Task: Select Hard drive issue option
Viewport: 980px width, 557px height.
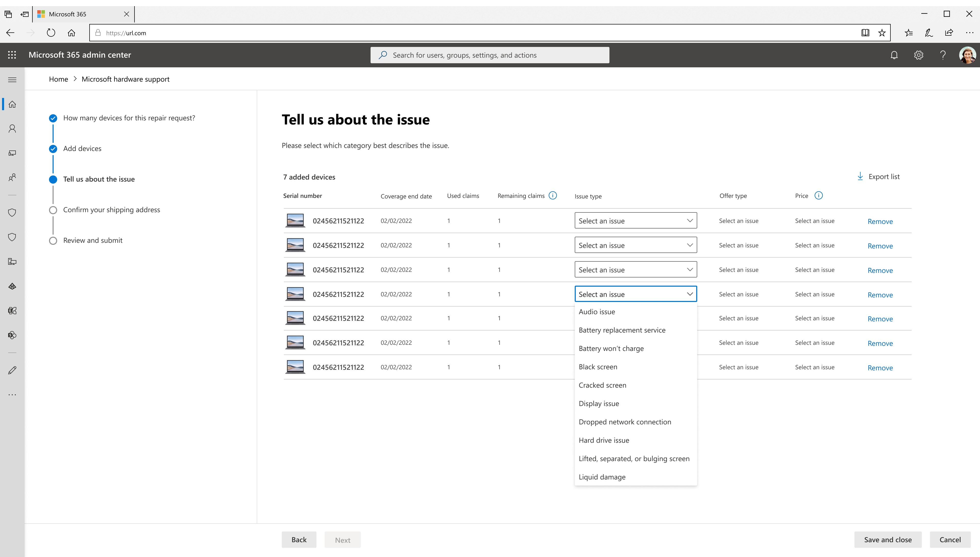Action: (x=635, y=440)
